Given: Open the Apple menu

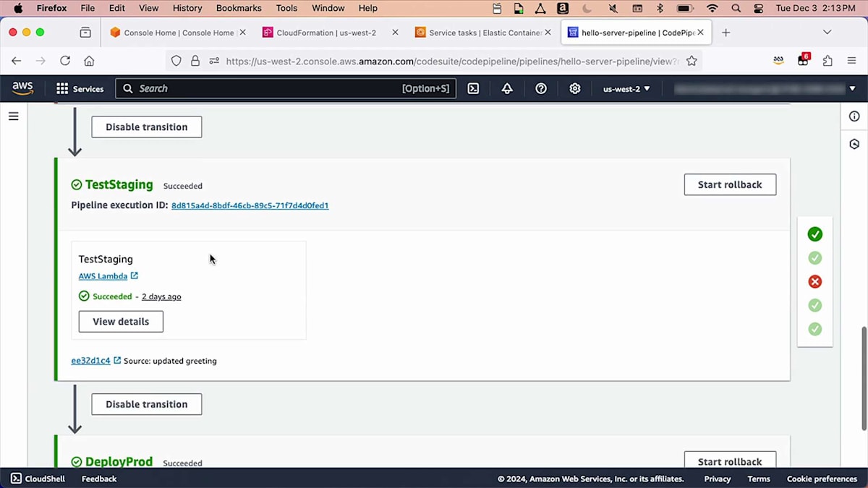Looking at the screenshot, I should click(x=18, y=8).
